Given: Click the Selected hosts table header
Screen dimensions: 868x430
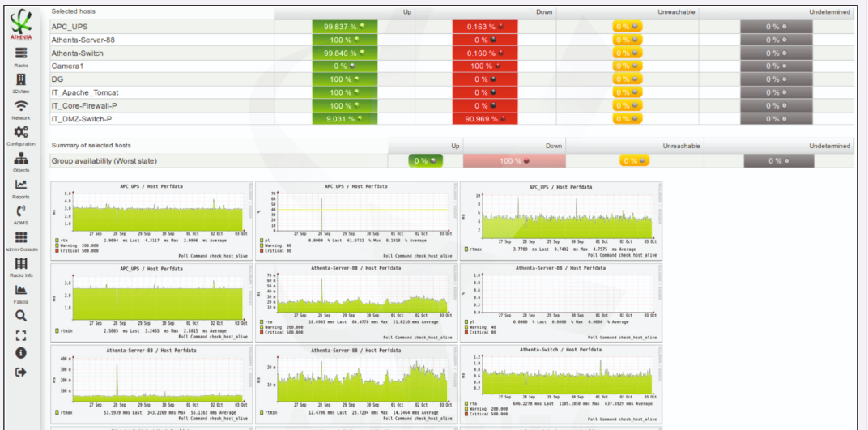Looking at the screenshot, I should [73, 11].
